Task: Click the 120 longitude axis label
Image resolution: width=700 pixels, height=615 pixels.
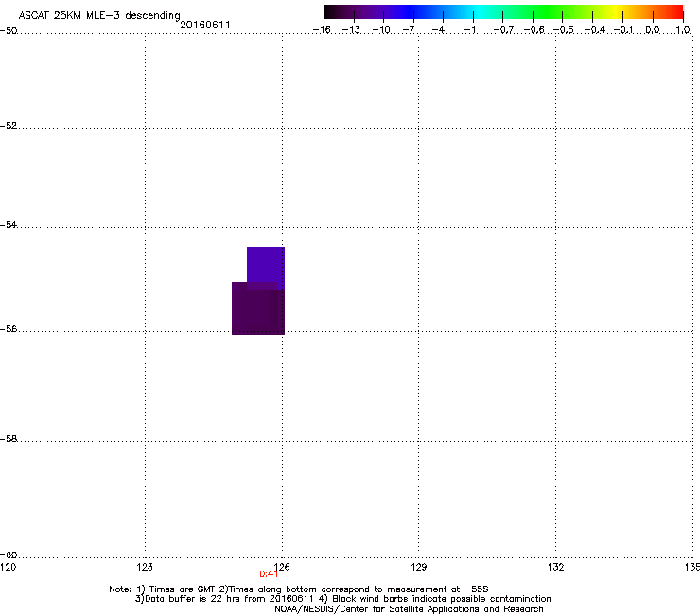Action: [8, 567]
